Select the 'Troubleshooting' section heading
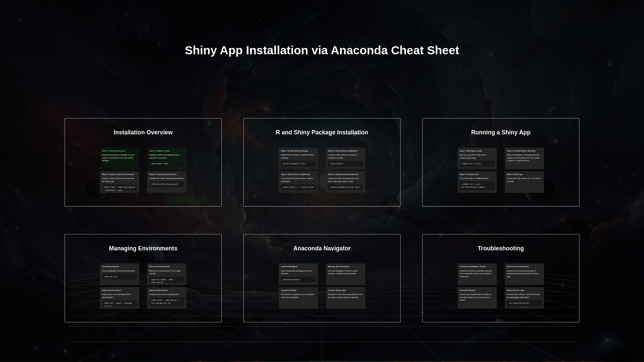This screenshot has height=362, width=644. [x=500, y=248]
